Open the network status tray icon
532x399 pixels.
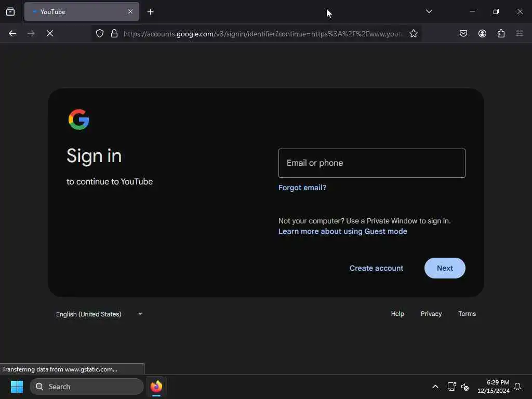(x=451, y=387)
